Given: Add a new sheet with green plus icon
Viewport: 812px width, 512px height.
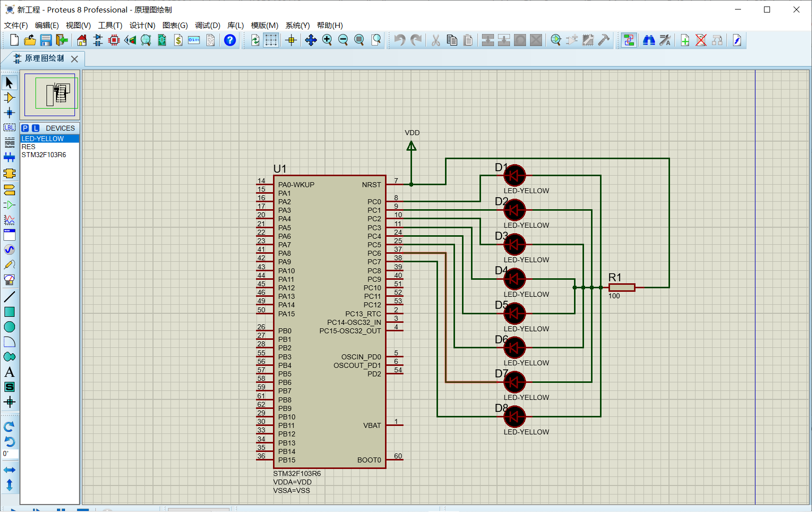Looking at the screenshot, I should pyautogui.click(x=685, y=40).
